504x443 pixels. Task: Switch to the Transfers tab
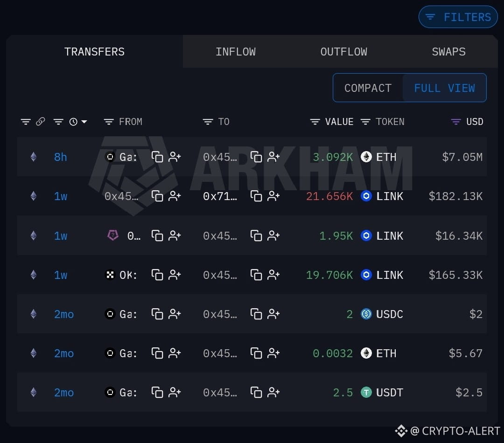[x=94, y=51]
